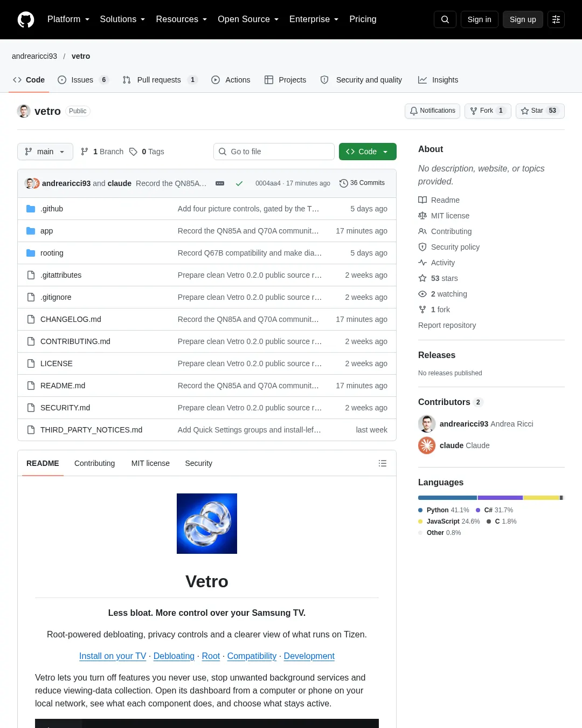Viewport: 582px width, 728px height.
Task: Open the THIRD_PARTY_NOTICES.md file
Action: pyautogui.click(x=91, y=430)
